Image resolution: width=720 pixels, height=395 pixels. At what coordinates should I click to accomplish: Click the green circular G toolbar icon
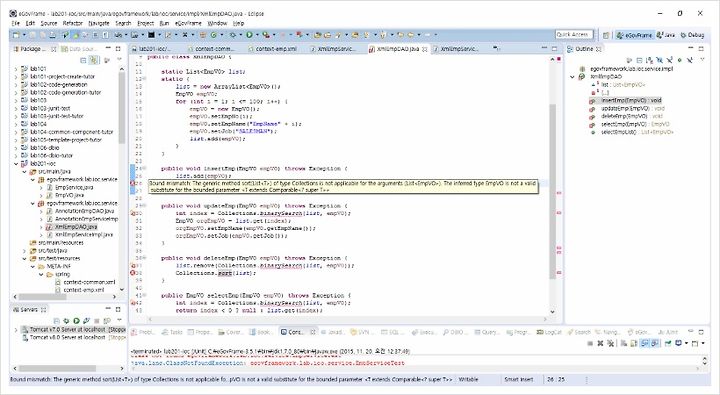214,35
